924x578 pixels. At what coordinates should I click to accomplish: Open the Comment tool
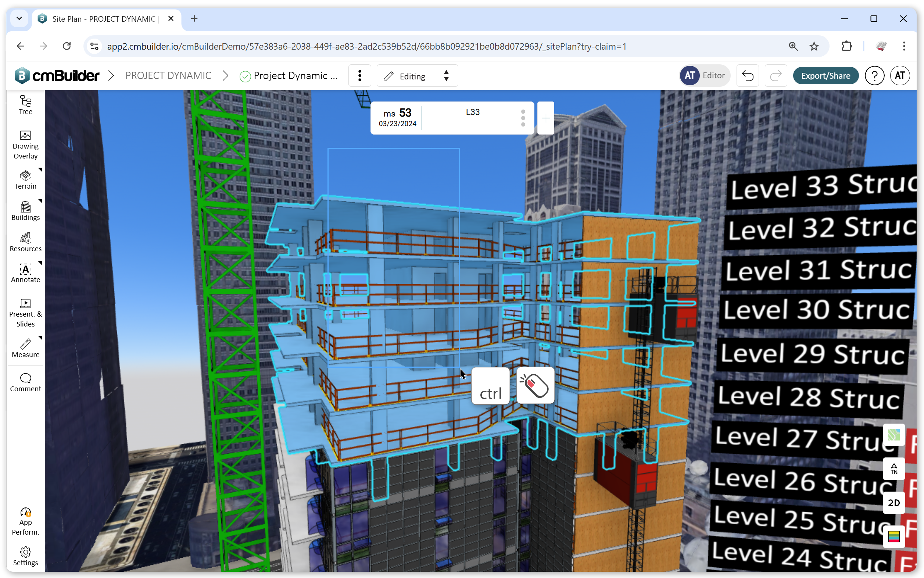pos(25,383)
